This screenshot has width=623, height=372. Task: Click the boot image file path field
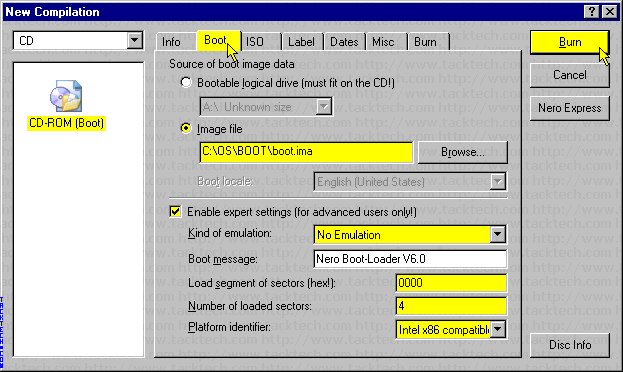306,152
